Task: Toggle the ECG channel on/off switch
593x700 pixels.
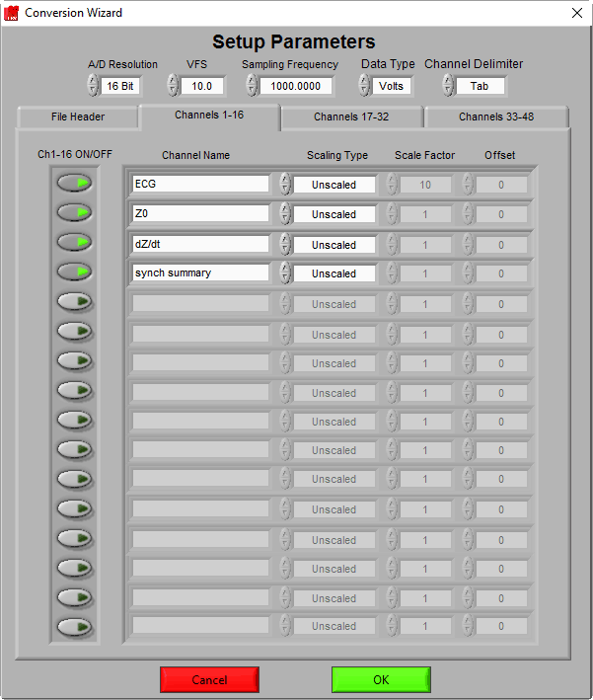Action: (75, 183)
